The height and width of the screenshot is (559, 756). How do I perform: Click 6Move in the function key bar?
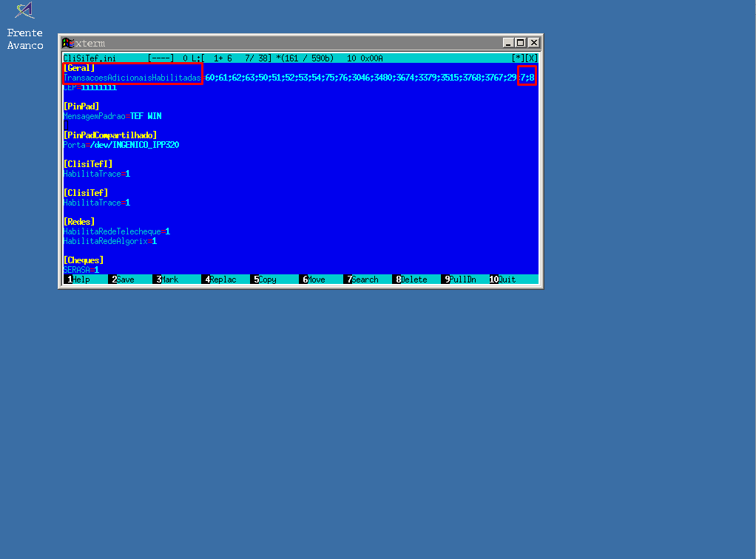point(314,279)
